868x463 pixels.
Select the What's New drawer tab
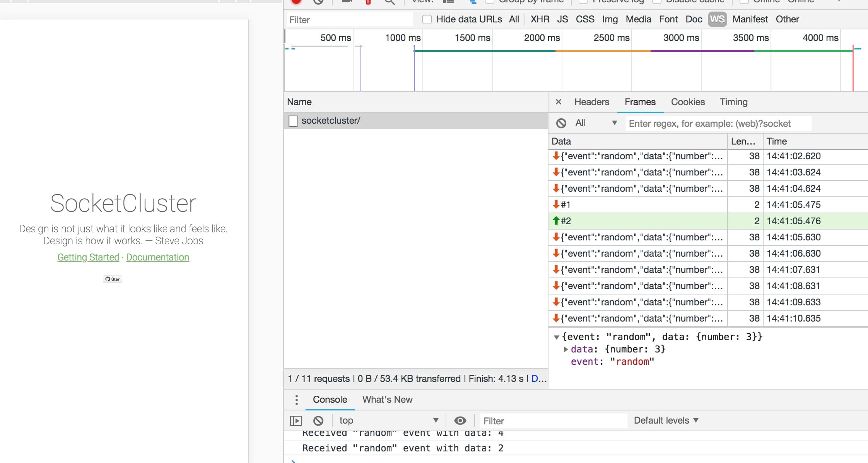click(387, 400)
